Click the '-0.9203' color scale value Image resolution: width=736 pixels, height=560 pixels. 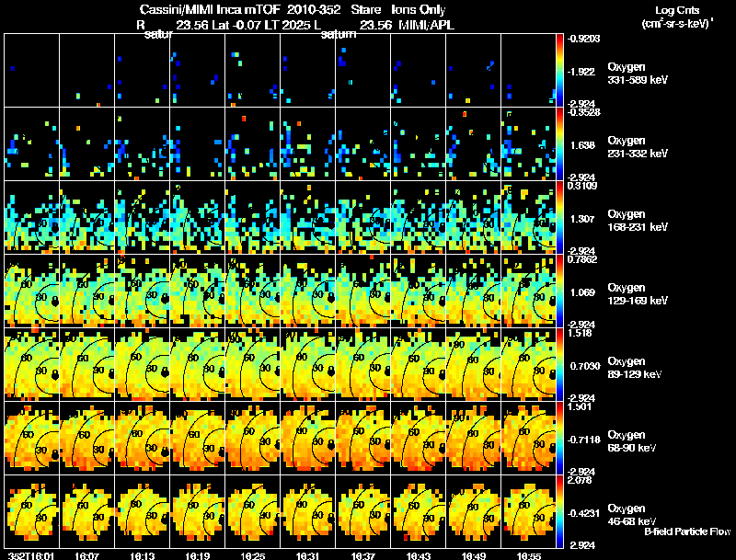583,39
